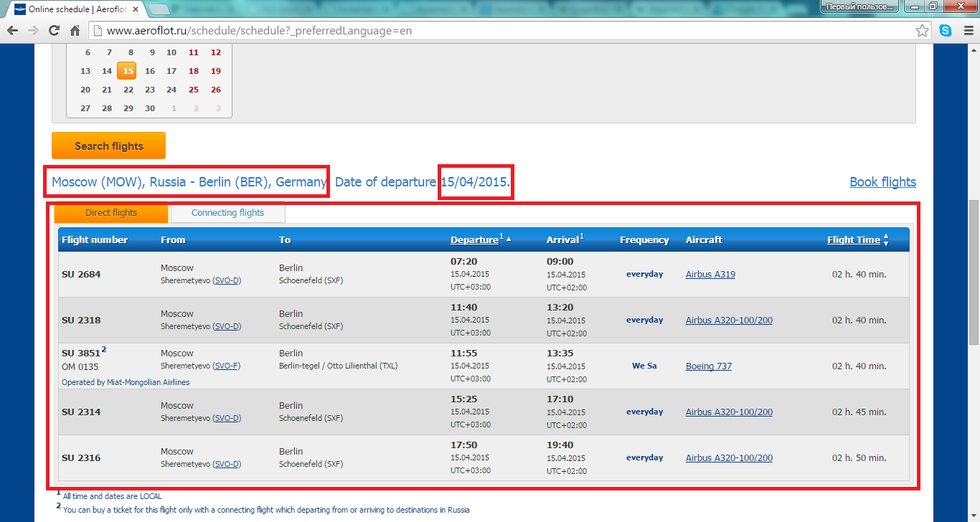Click flight number SU 2684

tap(81, 275)
